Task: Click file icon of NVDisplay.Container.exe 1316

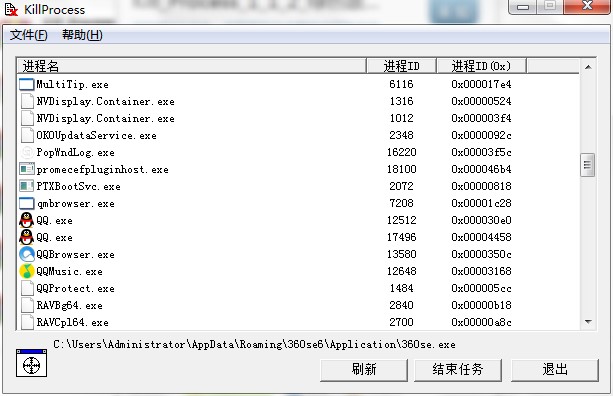Action: click(27, 101)
